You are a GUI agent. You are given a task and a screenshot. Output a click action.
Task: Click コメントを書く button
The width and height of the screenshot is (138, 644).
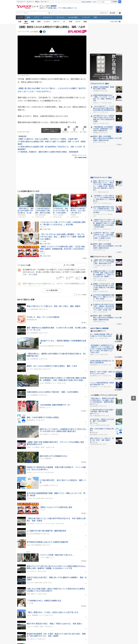click(x=69, y=265)
